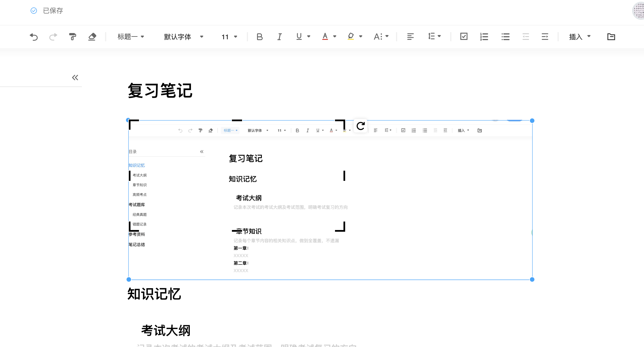Apply yellow highlight color
The height and width of the screenshot is (347, 644).
tap(351, 36)
